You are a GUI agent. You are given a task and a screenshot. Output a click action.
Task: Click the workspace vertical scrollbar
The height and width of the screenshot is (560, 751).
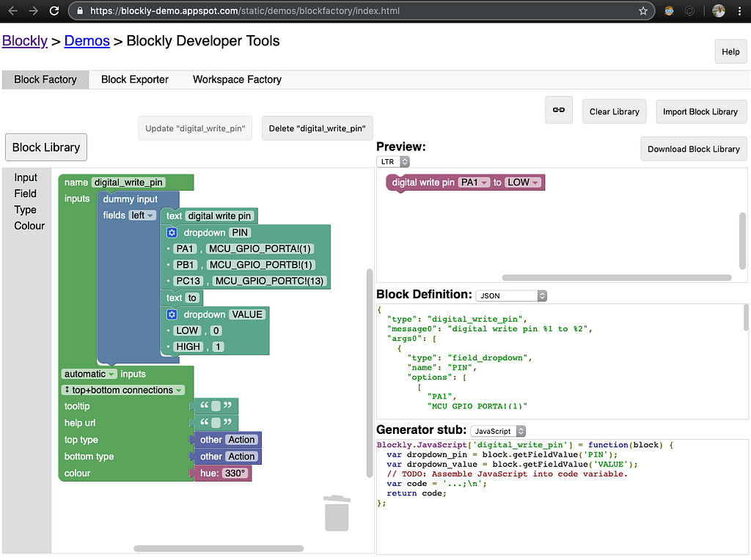[x=370, y=373]
